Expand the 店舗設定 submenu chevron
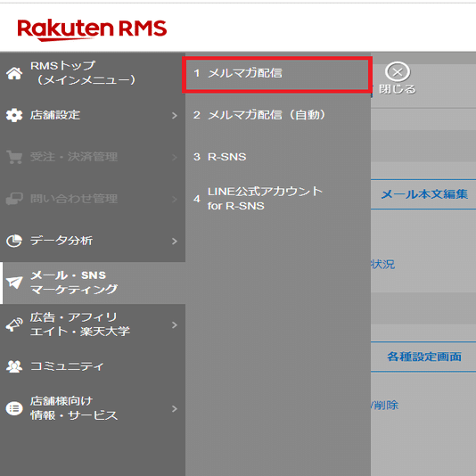The width and height of the screenshot is (476, 476). click(x=174, y=115)
